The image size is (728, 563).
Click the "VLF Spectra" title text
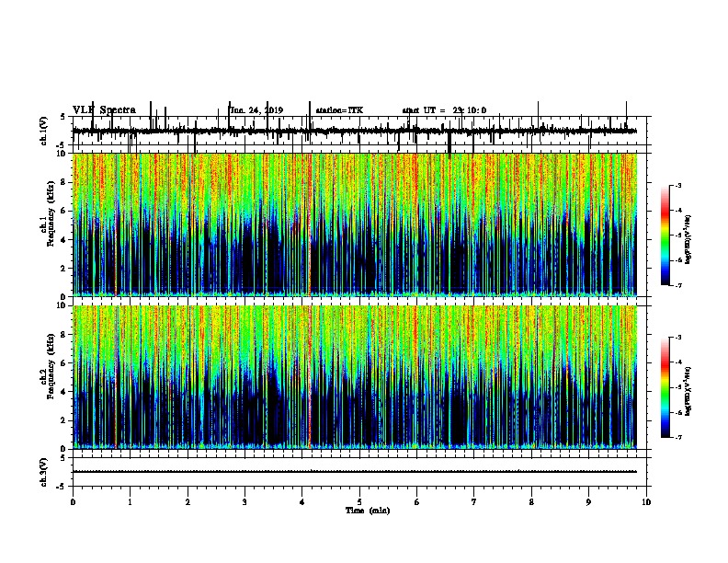(104, 110)
